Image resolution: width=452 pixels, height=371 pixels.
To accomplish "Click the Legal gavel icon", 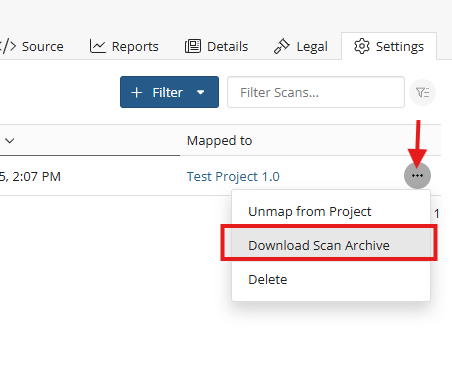I will point(282,46).
